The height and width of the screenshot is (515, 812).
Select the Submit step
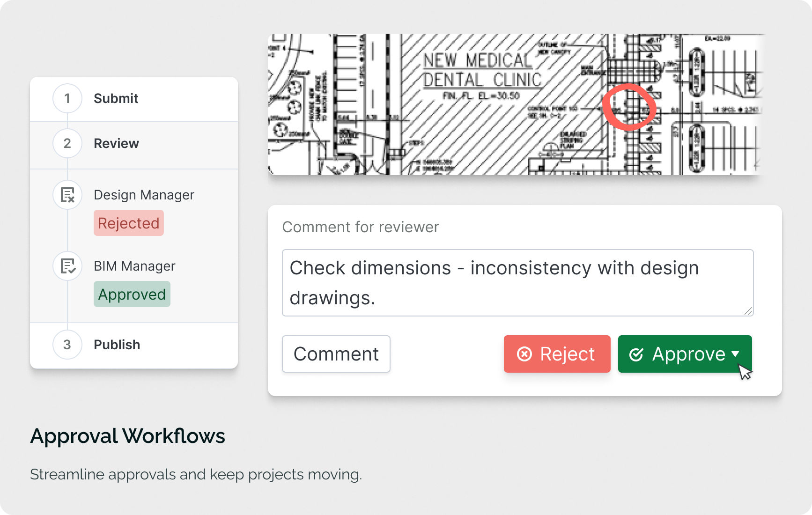click(x=116, y=98)
